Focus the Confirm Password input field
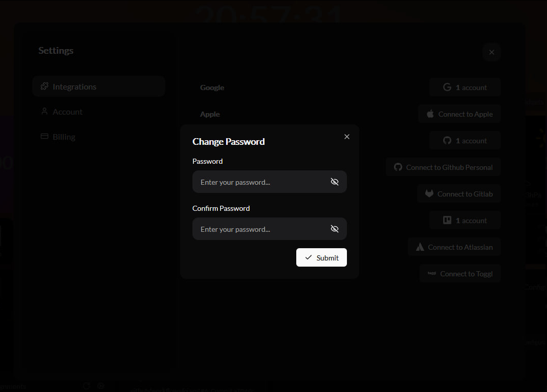The height and width of the screenshot is (392, 547). tap(269, 229)
